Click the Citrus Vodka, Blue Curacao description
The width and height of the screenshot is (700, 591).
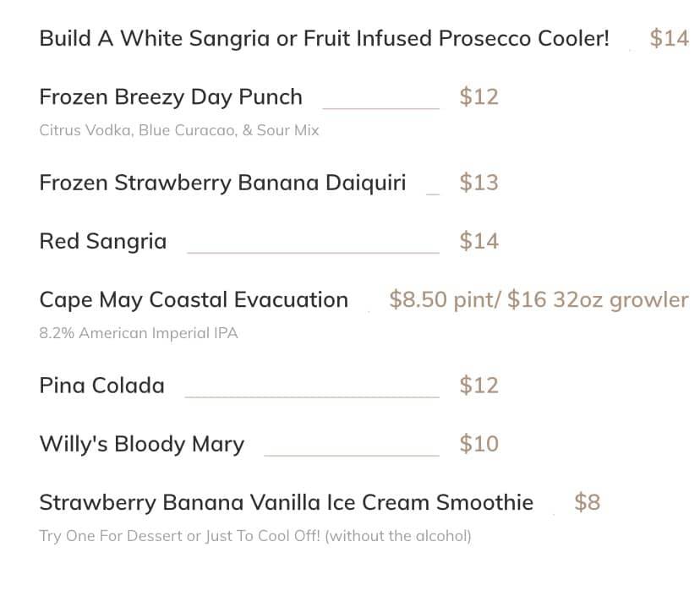pos(179,131)
